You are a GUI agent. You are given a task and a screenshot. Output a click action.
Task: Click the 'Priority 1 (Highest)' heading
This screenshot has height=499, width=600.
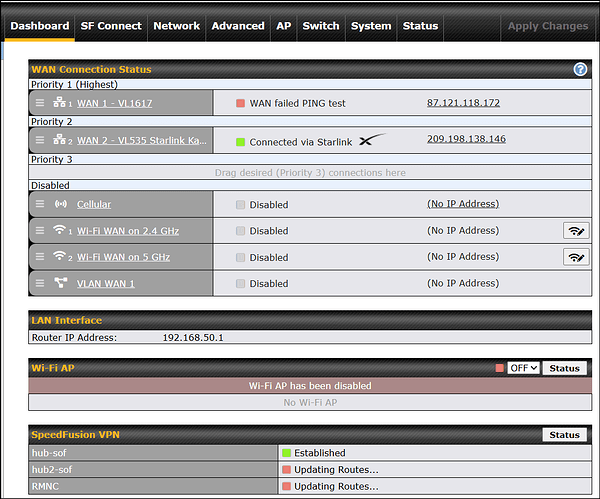(74, 84)
